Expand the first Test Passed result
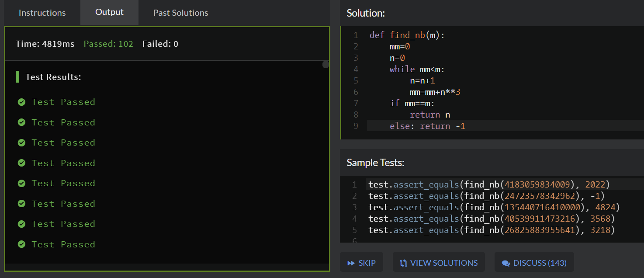 click(x=63, y=102)
